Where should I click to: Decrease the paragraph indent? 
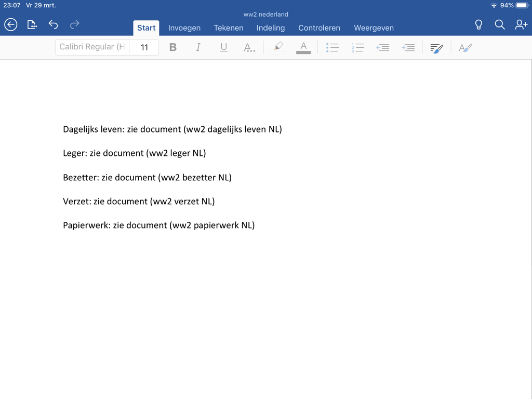click(x=383, y=47)
